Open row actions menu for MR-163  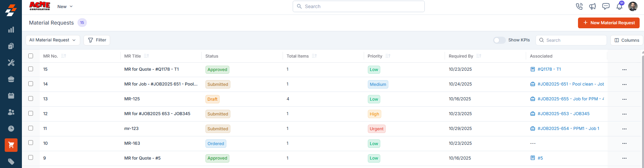pos(624,143)
